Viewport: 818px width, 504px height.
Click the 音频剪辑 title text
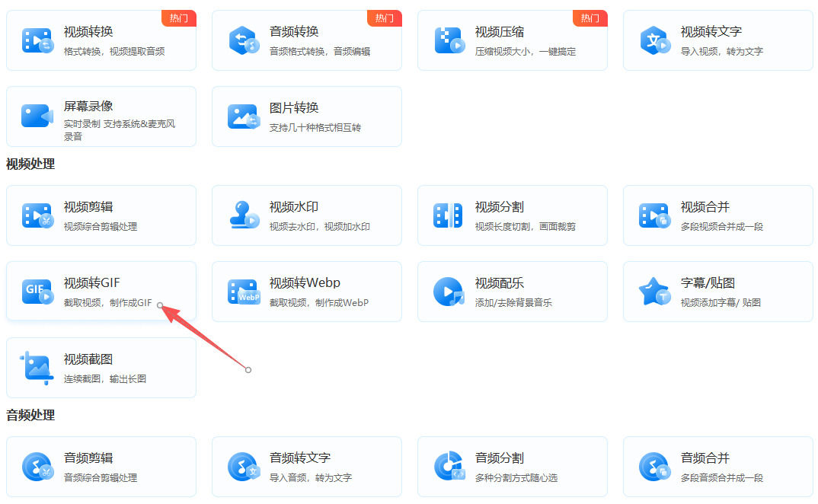pos(88,458)
